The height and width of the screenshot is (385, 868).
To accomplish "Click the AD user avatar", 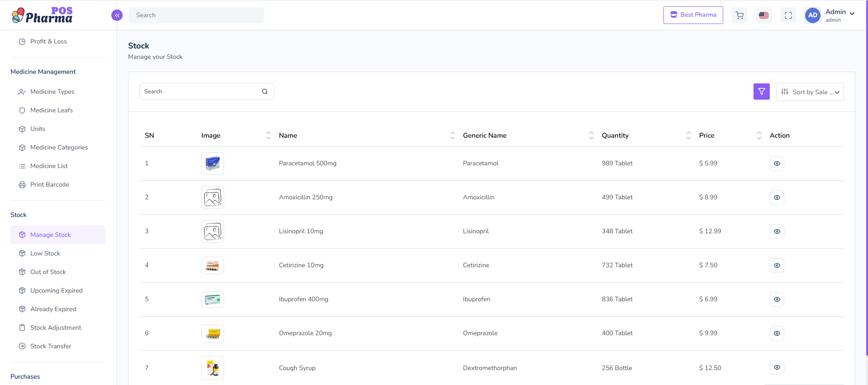I will coord(812,15).
